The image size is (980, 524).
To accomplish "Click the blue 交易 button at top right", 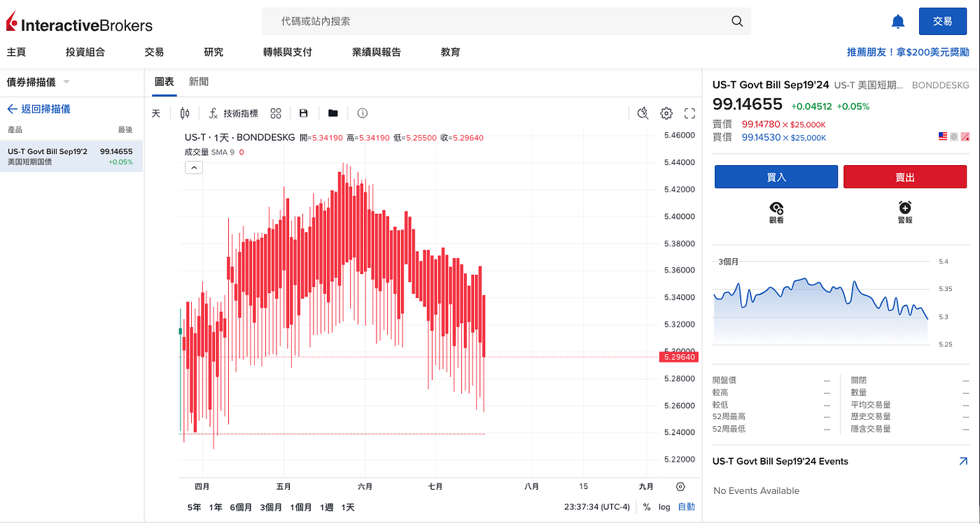I will coord(942,21).
